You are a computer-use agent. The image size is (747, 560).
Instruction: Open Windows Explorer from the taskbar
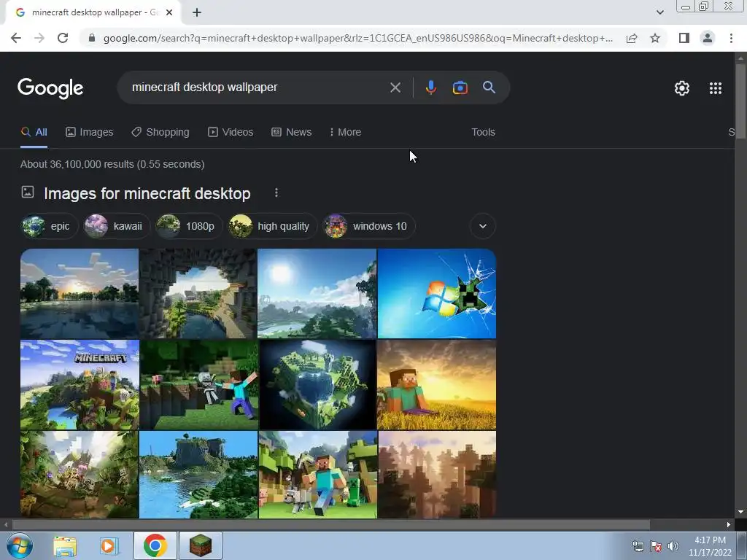pyautogui.click(x=65, y=545)
